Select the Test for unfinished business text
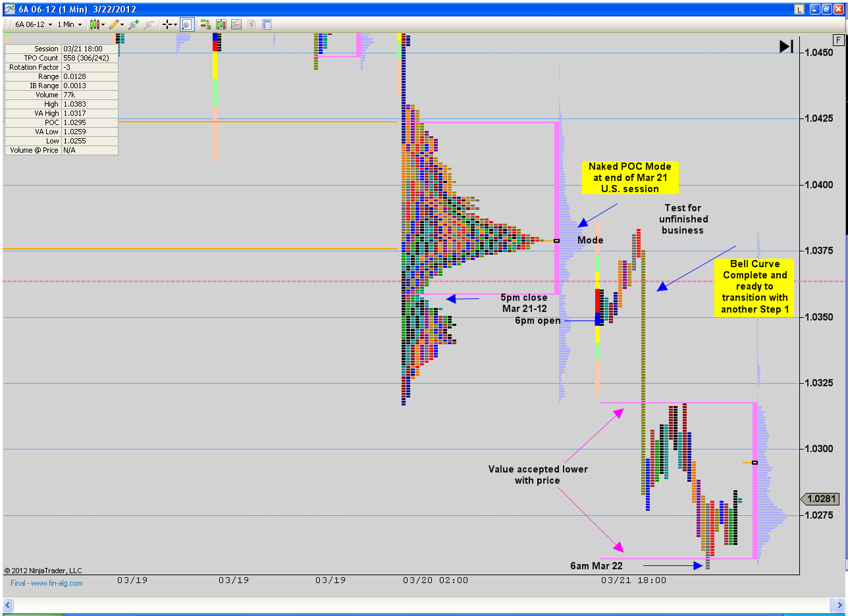 683,219
